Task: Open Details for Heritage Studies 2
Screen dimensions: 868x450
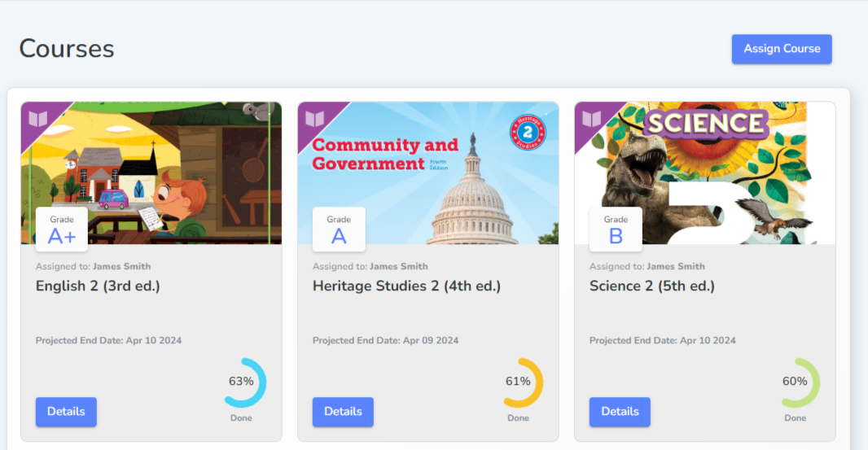Action: pyautogui.click(x=343, y=411)
